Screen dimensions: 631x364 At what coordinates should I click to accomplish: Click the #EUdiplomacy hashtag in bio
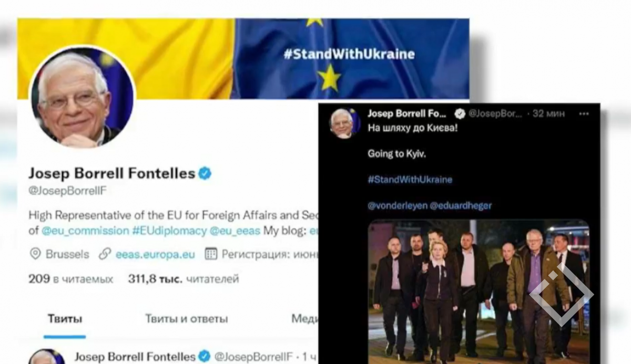169,231
